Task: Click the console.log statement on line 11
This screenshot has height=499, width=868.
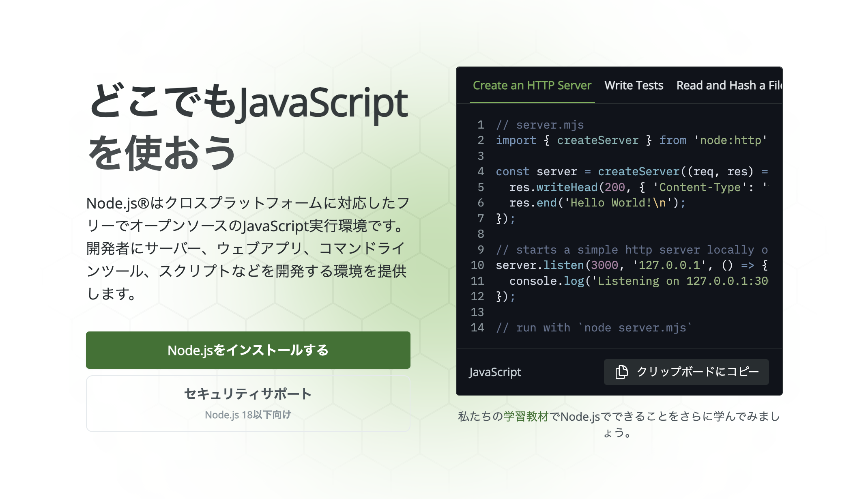Action: pos(546,281)
